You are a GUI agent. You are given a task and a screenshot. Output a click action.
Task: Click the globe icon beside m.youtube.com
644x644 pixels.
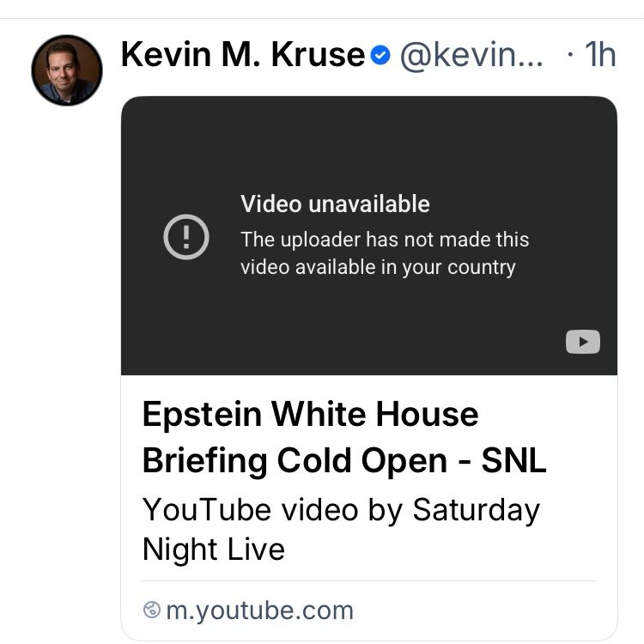pyautogui.click(x=152, y=610)
